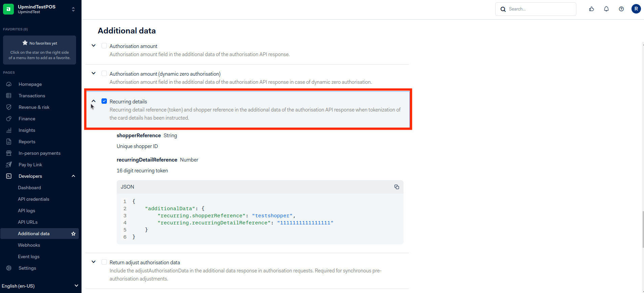Viewport: 644px width, 293px height.
Task: Click the search magnifier icon
Action: [503, 9]
